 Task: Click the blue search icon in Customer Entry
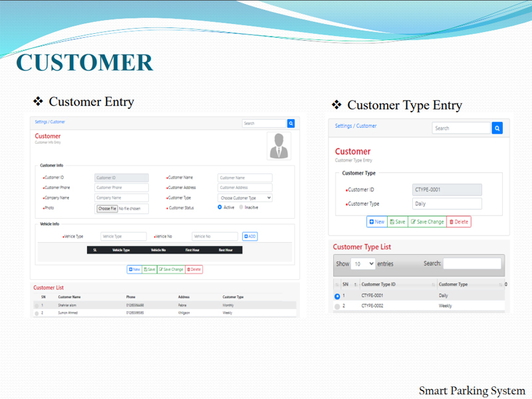(291, 123)
